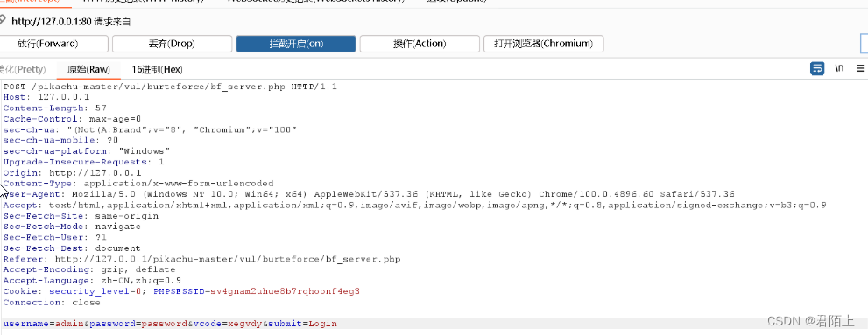Open the 操作(Action) menu button
This screenshot has height=335, width=868.
[x=420, y=44]
